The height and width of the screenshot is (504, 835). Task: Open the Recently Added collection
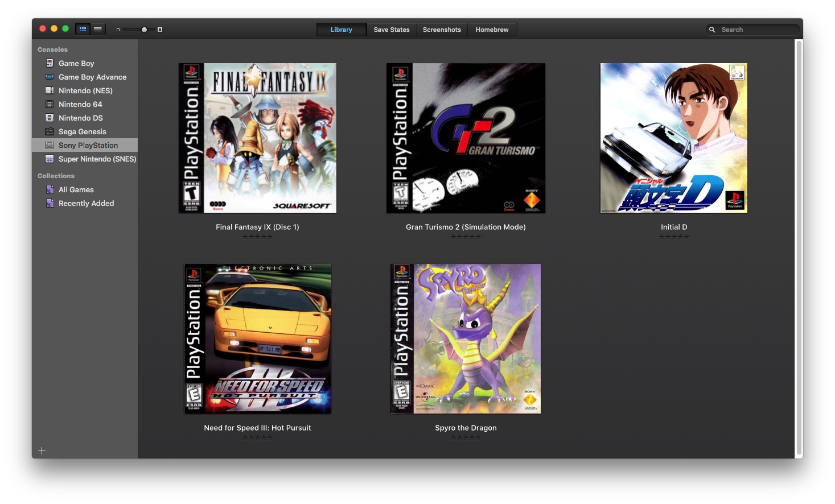(x=86, y=203)
